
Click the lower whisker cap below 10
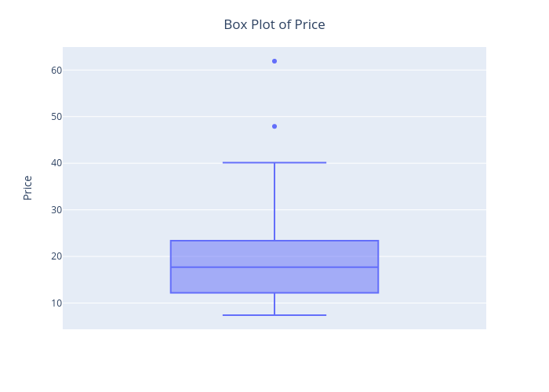pos(274,315)
